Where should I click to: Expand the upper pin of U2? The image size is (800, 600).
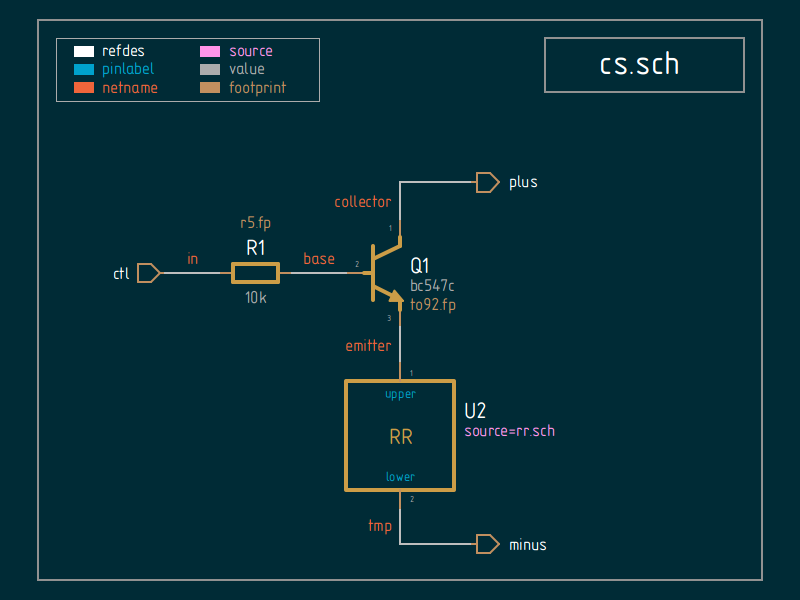click(x=400, y=393)
